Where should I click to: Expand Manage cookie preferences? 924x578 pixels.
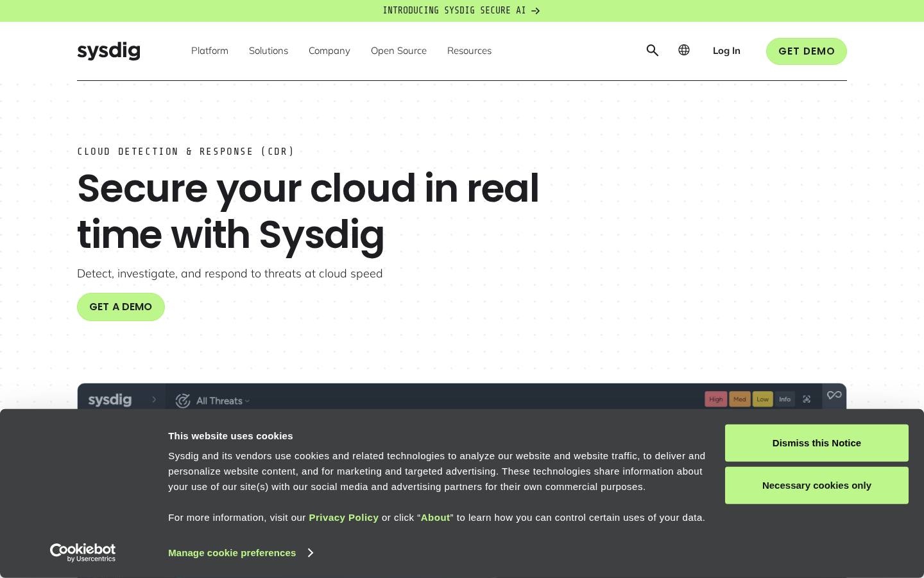[x=241, y=553]
